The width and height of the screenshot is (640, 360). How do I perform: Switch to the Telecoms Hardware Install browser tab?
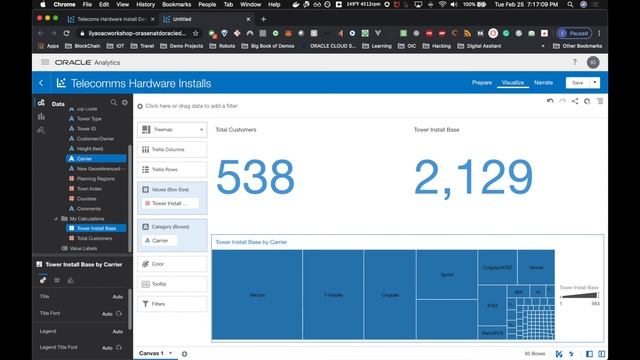(111, 19)
